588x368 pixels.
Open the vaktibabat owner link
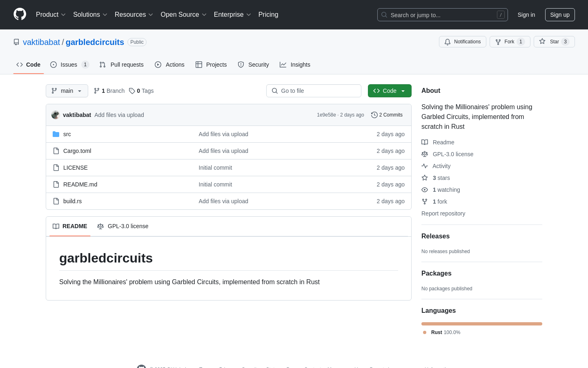pyautogui.click(x=41, y=42)
